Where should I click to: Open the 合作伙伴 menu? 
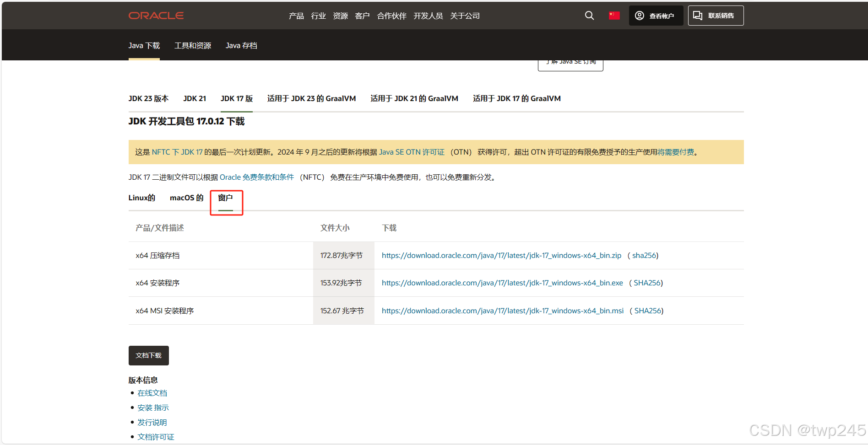[x=391, y=16]
